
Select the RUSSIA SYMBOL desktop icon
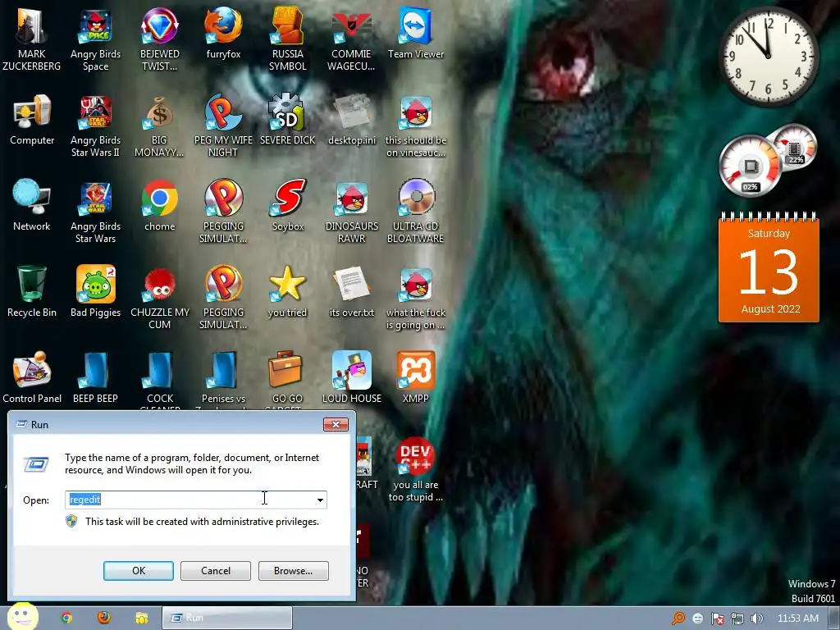288,39
